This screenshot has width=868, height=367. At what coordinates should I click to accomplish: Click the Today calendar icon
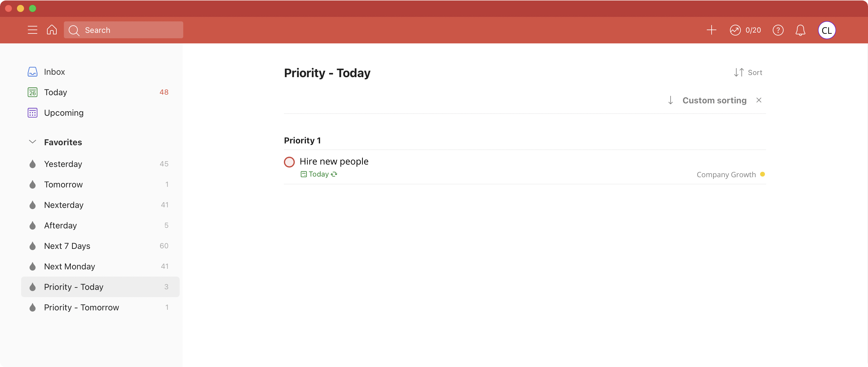pyautogui.click(x=33, y=92)
